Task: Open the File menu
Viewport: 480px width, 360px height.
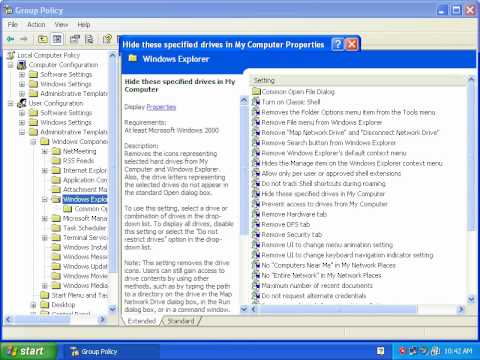Action: 13,25
